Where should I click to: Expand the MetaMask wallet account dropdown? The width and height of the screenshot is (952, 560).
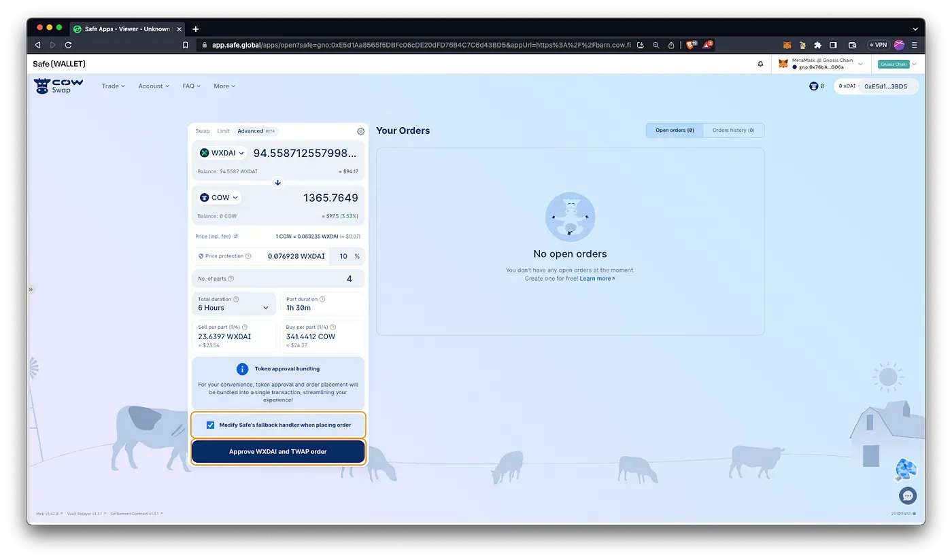click(821, 64)
